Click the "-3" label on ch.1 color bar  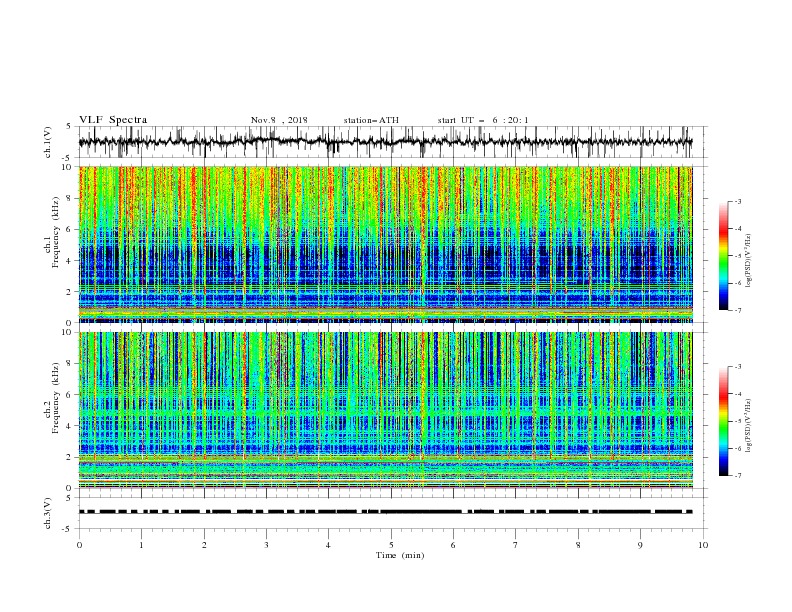(738, 201)
